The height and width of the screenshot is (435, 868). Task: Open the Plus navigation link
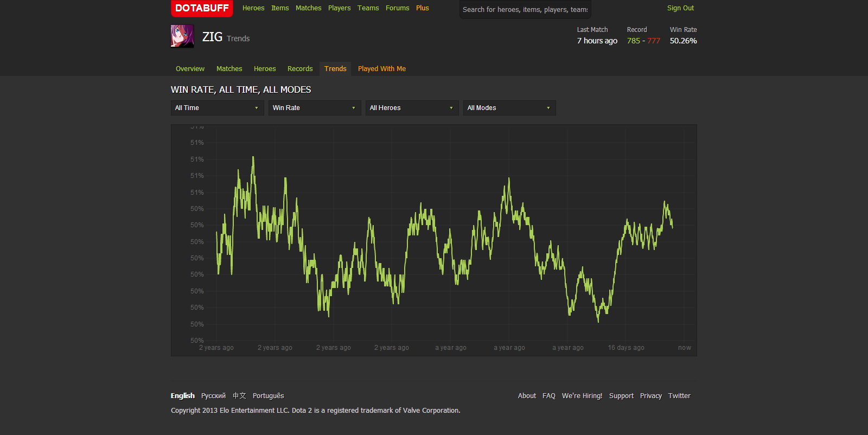(x=423, y=8)
